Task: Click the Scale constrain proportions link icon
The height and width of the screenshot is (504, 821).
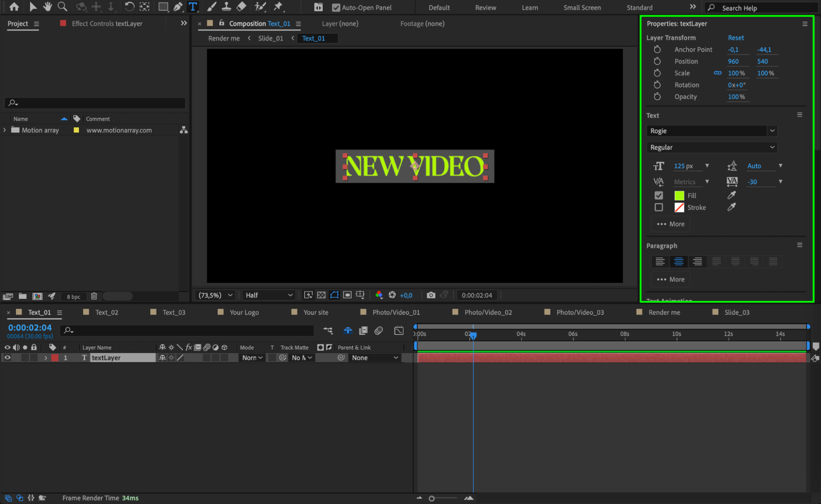Action: (718, 73)
